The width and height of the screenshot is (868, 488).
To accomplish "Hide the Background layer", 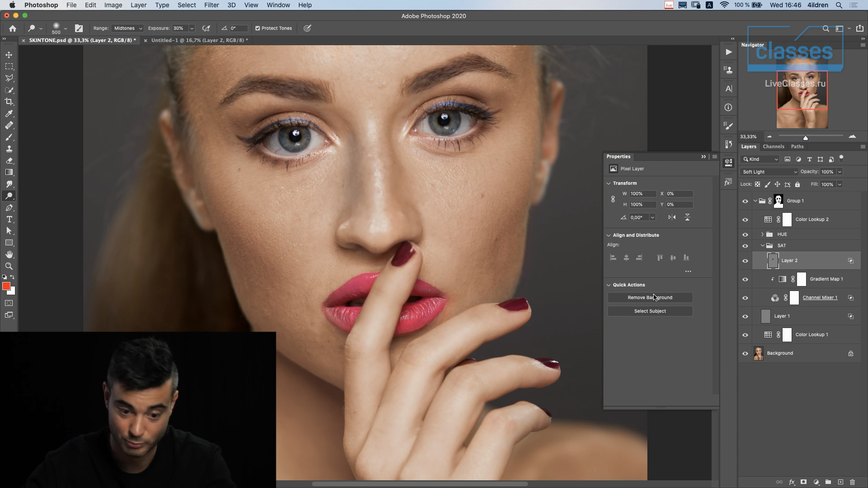I will click(745, 353).
